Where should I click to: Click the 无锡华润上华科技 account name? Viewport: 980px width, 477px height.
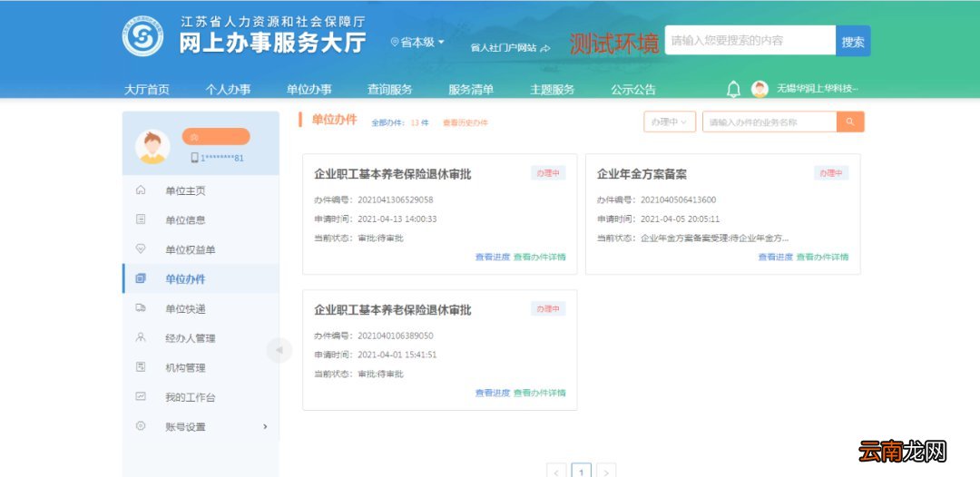click(x=818, y=89)
